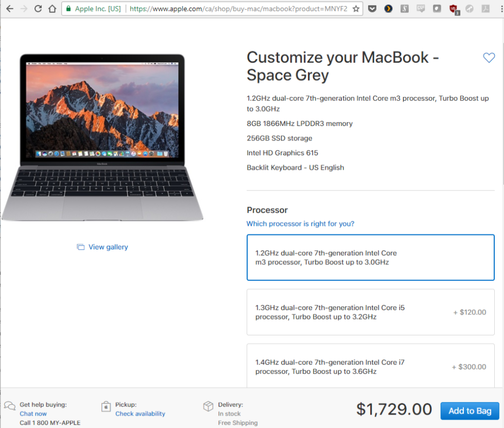Viewport: 504px width, 428px height.
Task: Click the CSS validator extension icon
Action: click(421, 9)
